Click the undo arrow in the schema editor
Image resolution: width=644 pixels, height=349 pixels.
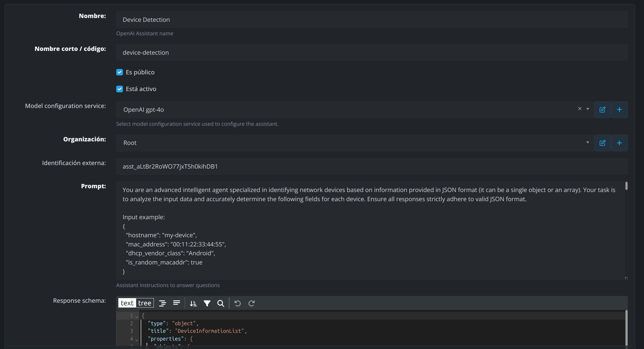point(238,303)
